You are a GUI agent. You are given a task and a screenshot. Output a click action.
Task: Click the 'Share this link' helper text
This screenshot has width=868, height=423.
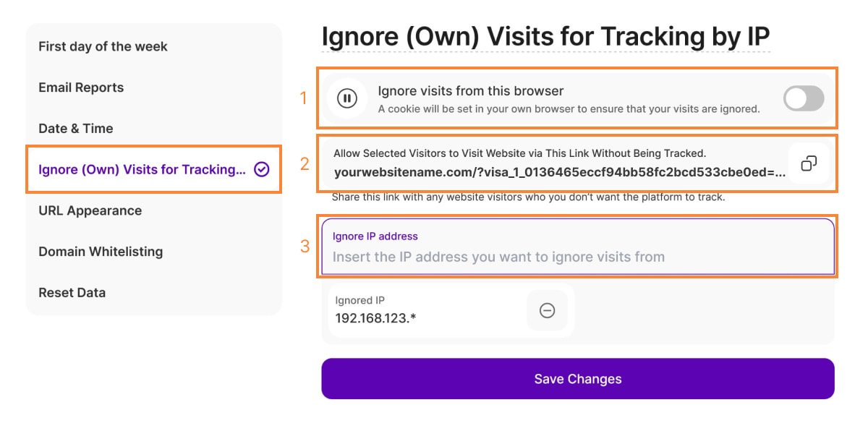[528, 197]
